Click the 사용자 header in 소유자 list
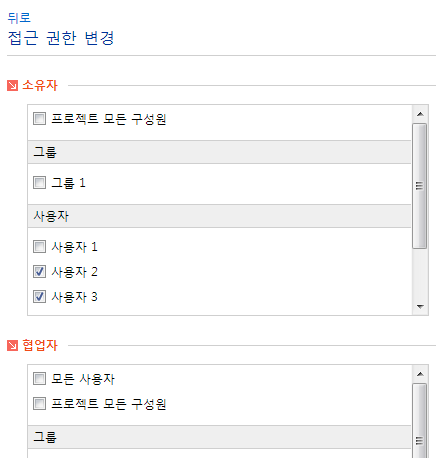 (x=219, y=216)
